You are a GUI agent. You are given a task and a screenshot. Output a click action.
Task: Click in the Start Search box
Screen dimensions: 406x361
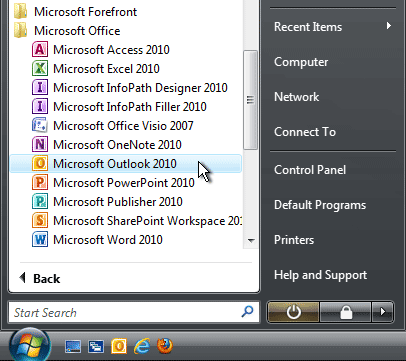(x=133, y=312)
